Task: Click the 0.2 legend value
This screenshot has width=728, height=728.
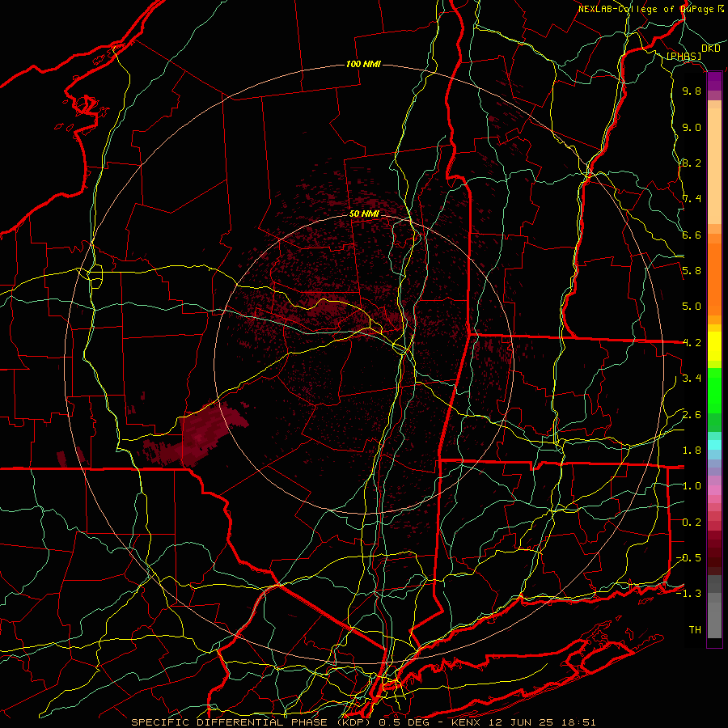Action: (x=692, y=523)
